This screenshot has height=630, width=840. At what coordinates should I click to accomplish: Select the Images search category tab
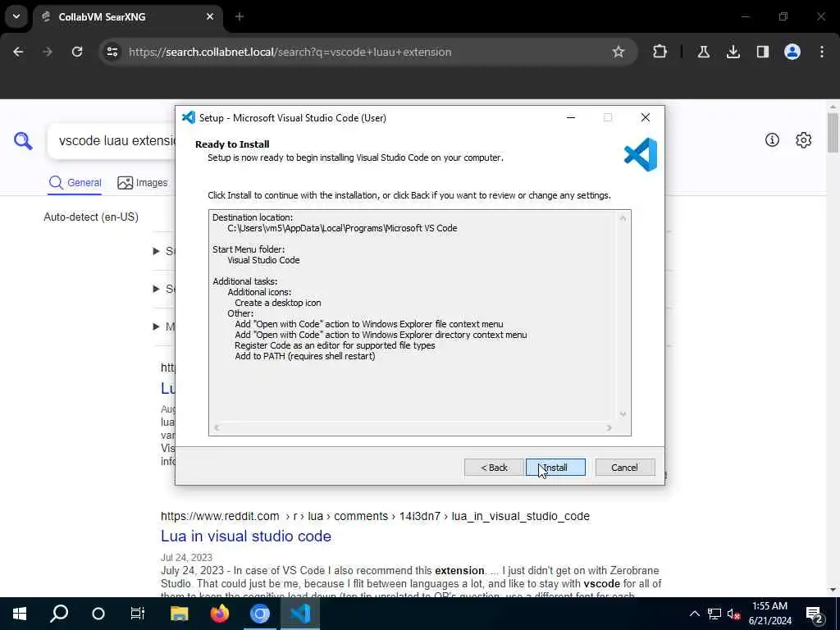[143, 183]
